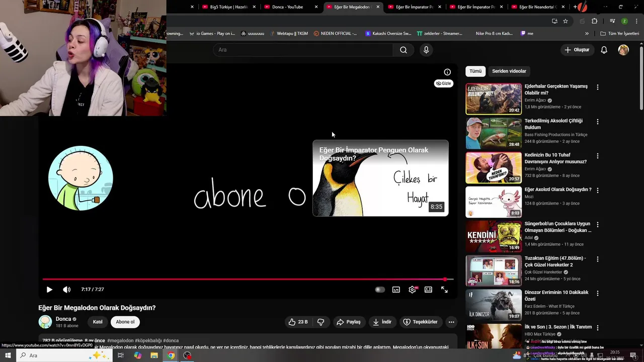
Task: Toggle the autoplay switch in player
Action: 380,290
